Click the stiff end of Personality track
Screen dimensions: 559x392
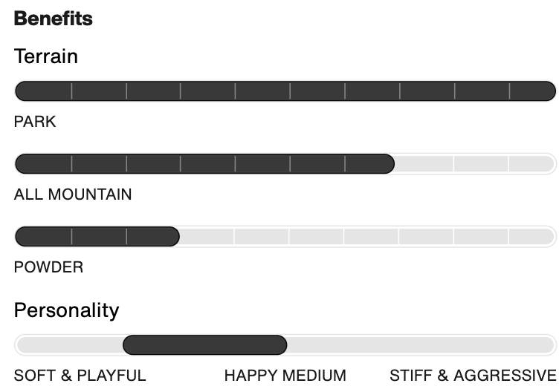421,344
